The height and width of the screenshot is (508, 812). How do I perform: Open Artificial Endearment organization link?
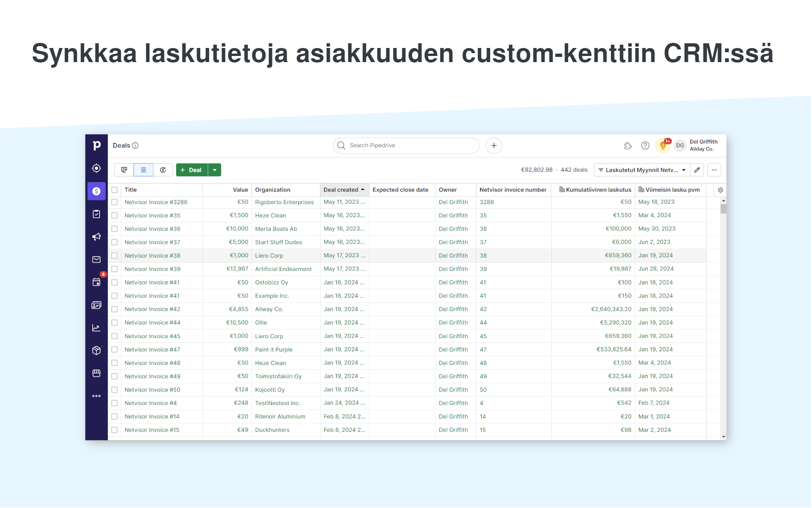283,269
